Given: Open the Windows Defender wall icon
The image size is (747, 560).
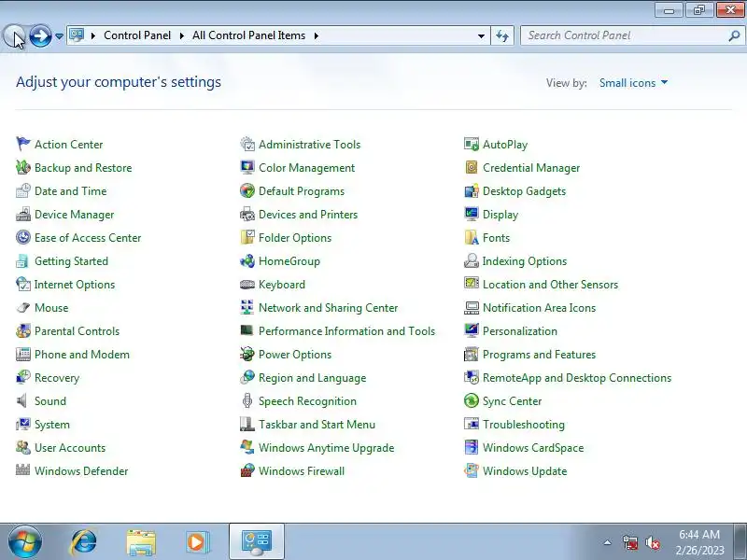Looking at the screenshot, I should [x=22, y=470].
